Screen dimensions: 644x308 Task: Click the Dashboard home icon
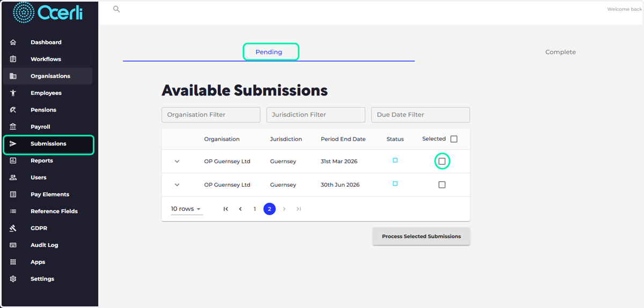pyautogui.click(x=13, y=42)
